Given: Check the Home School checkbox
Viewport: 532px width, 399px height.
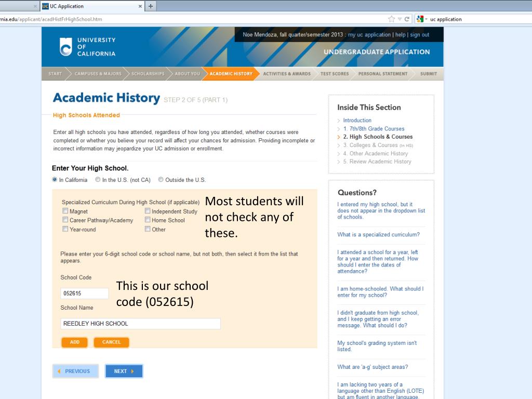Looking at the screenshot, I should 148,220.
